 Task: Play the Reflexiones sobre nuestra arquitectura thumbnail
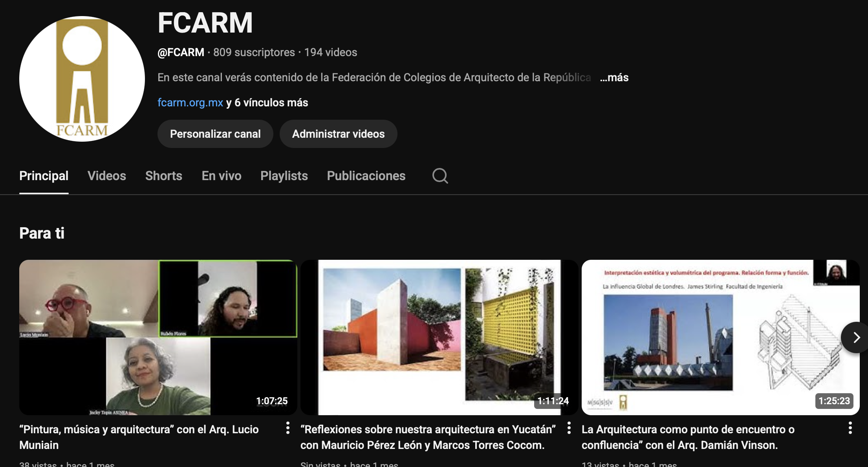coord(439,337)
